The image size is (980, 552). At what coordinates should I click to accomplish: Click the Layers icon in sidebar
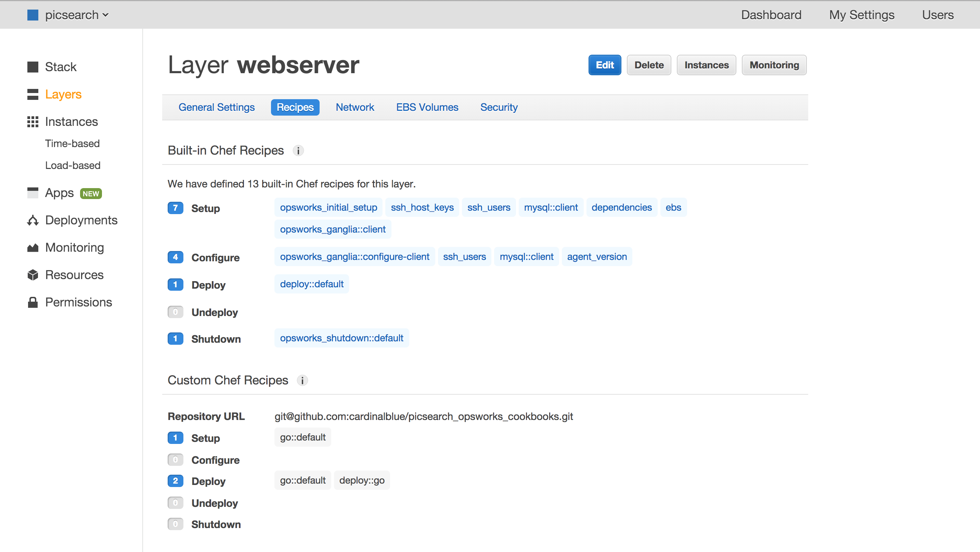[x=33, y=94]
